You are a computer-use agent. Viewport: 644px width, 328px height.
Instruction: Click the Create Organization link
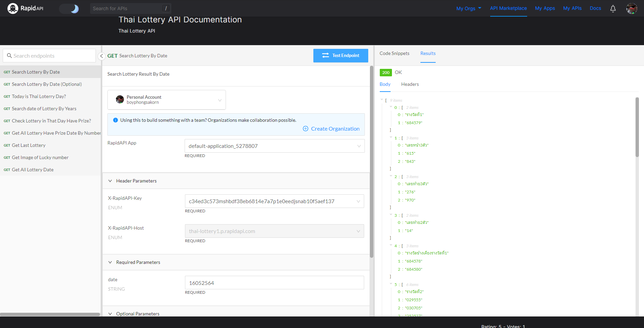(335, 129)
